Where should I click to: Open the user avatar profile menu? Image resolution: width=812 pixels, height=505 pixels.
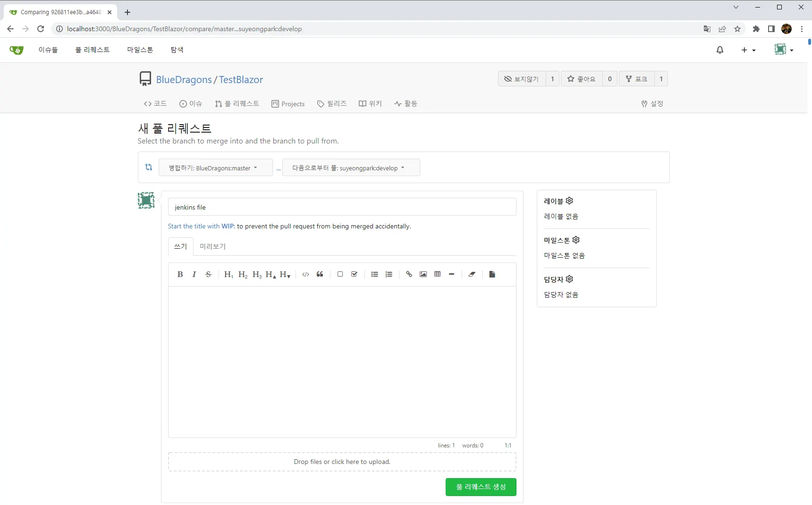click(x=784, y=50)
